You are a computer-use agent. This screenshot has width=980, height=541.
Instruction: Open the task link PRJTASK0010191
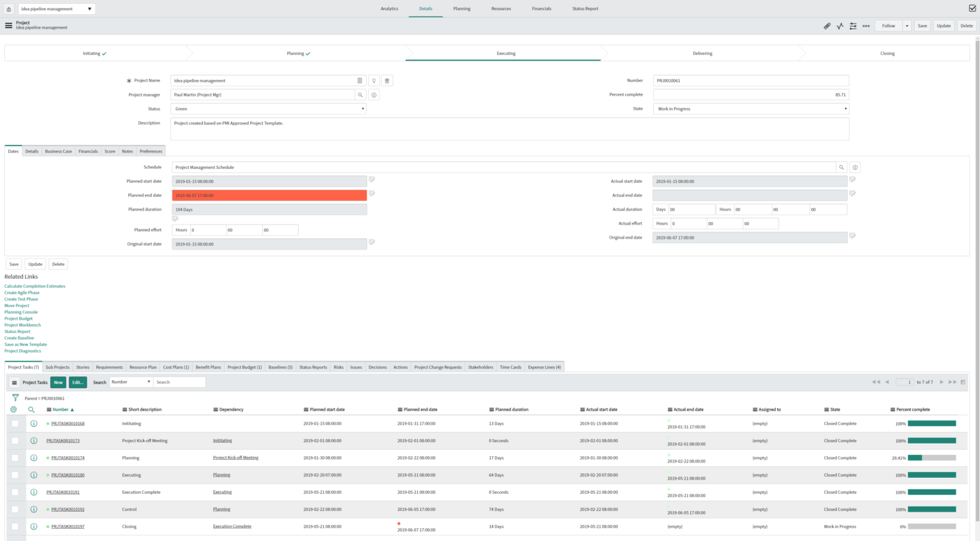click(62, 492)
